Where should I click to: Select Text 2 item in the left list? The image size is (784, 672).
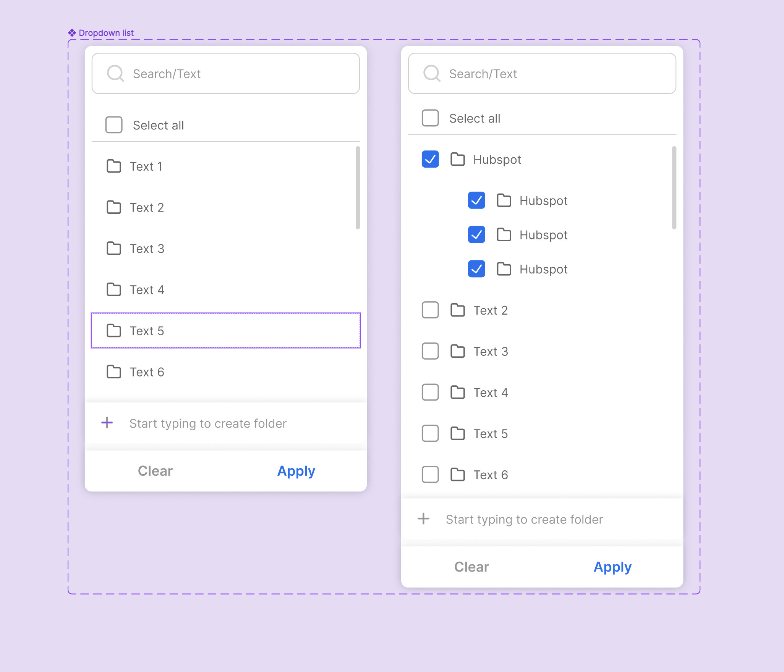click(147, 208)
